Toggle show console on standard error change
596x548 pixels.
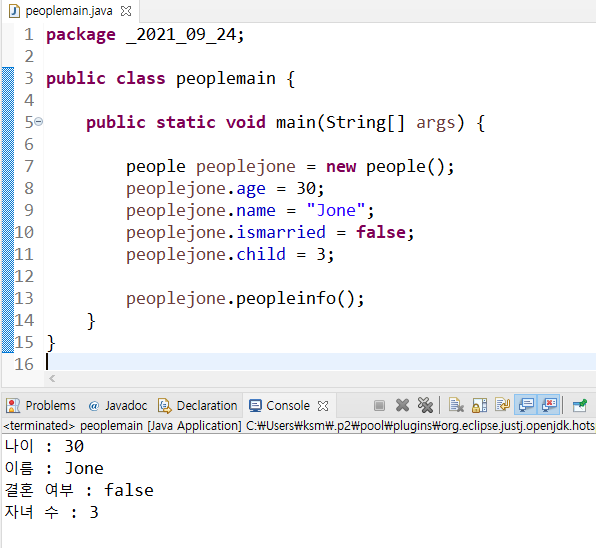(x=549, y=405)
